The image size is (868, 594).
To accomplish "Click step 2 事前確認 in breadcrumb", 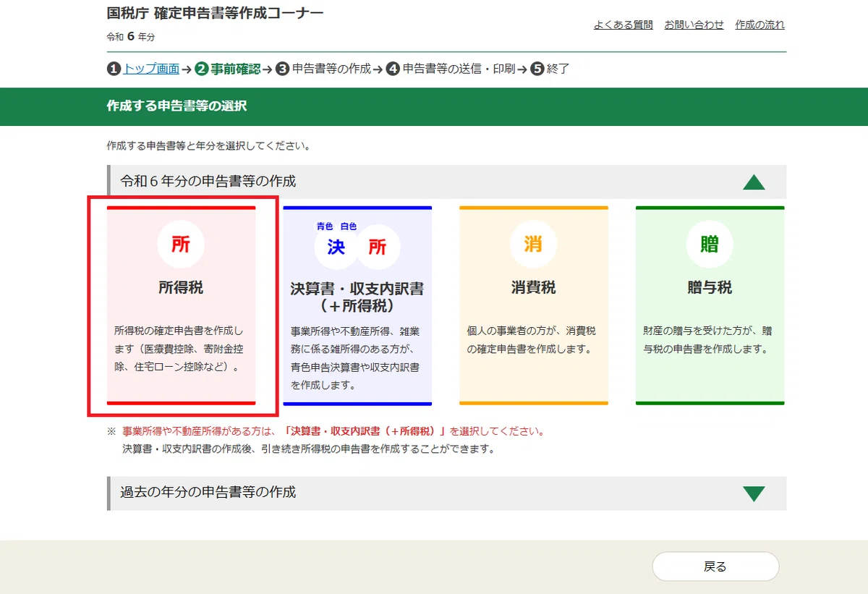I will pyautogui.click(x=227, y=69).
